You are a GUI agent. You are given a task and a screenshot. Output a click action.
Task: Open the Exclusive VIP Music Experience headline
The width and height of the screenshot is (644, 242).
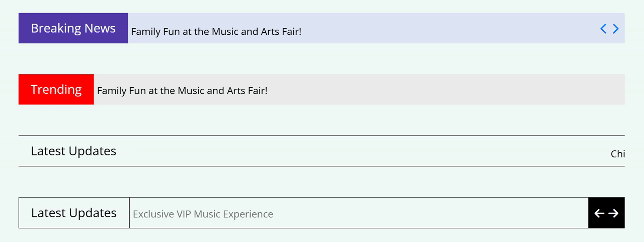click(x=203, y=214)
